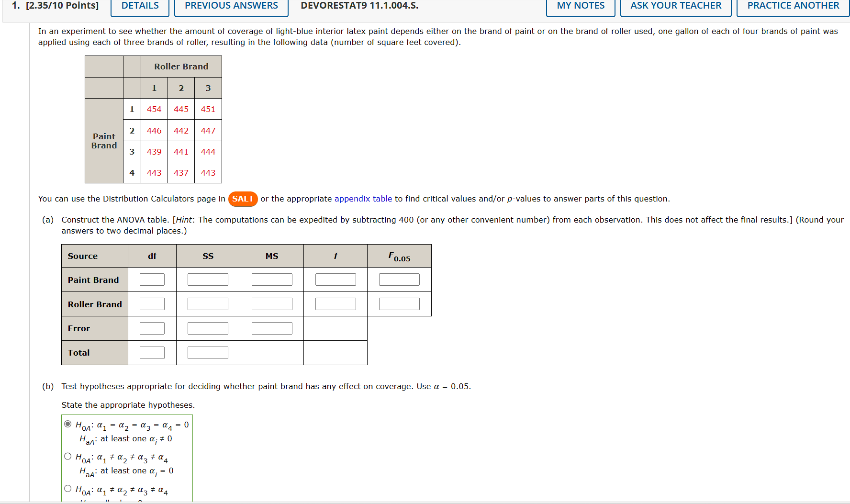Click the DETAILS button

[x=139, y=5]
